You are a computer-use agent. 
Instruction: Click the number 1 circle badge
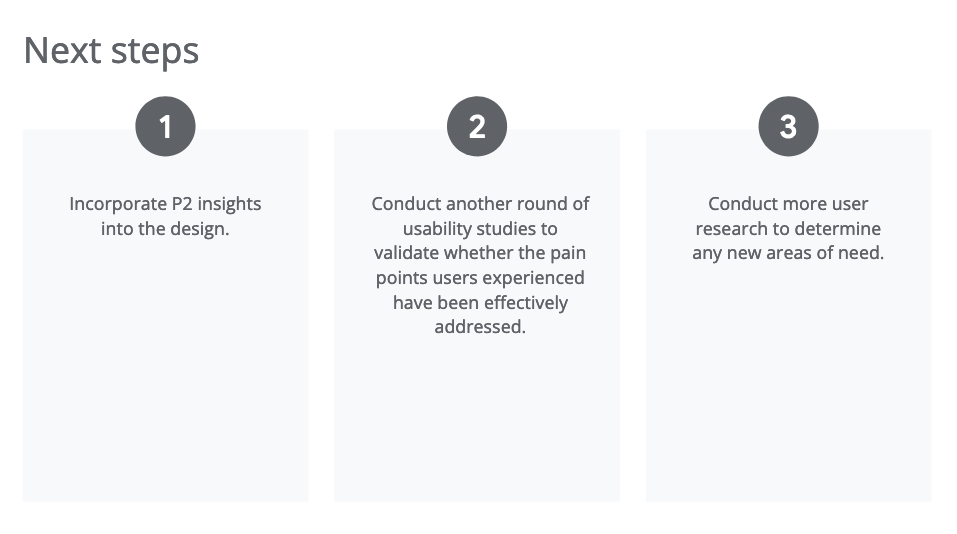click(165, 126)
